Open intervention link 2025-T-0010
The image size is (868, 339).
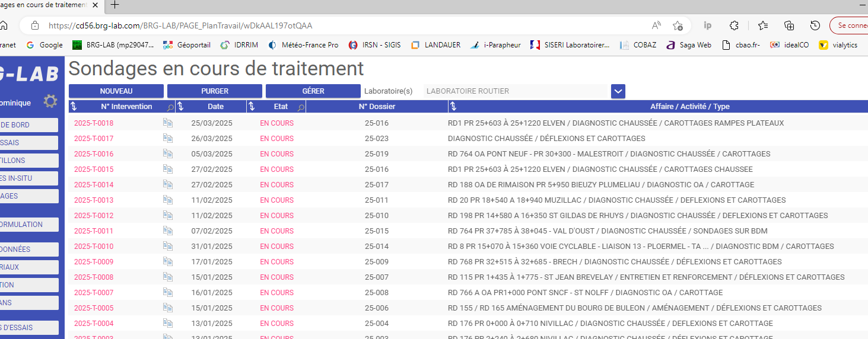94,247
